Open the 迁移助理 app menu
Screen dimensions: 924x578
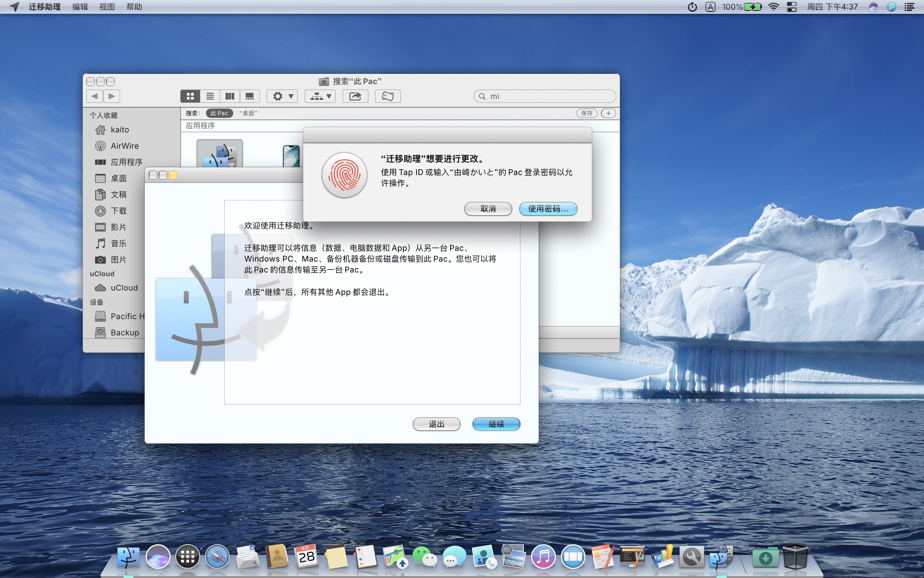point(45,7)
